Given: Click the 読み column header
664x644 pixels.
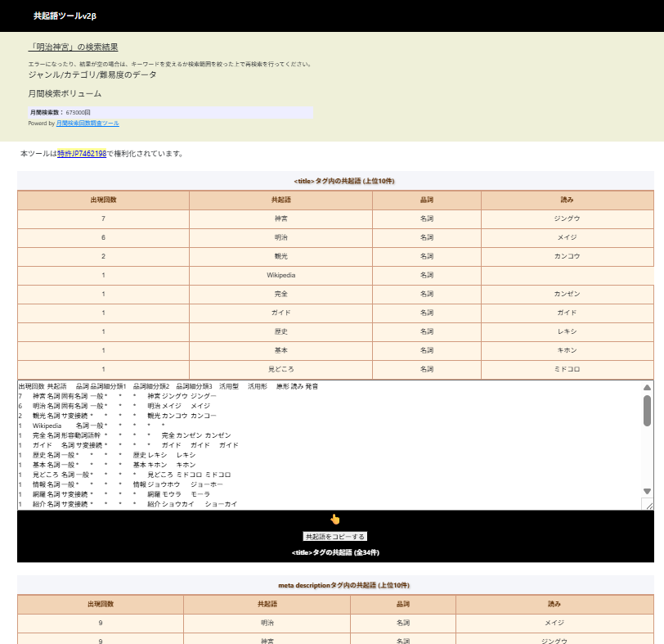Looking at the screenshot, I should click(x=567, y=201).
